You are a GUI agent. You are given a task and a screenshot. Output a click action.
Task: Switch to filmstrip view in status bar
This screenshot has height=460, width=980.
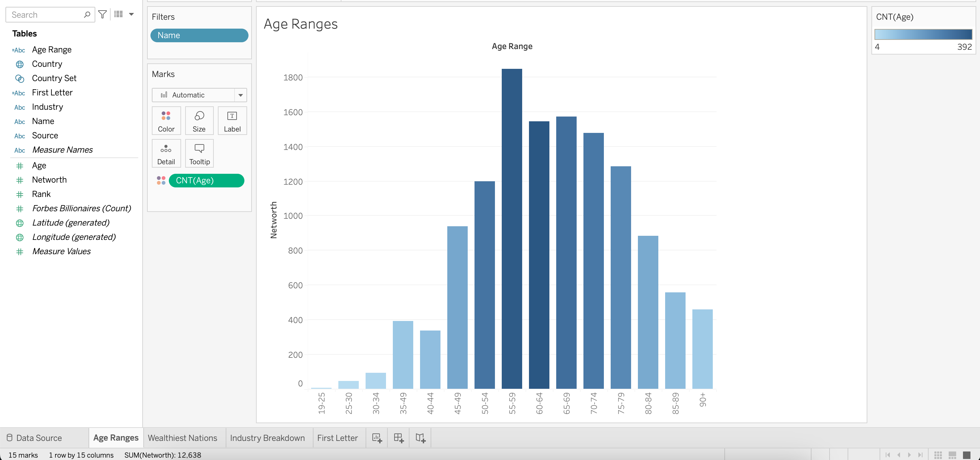pos(952,455)
